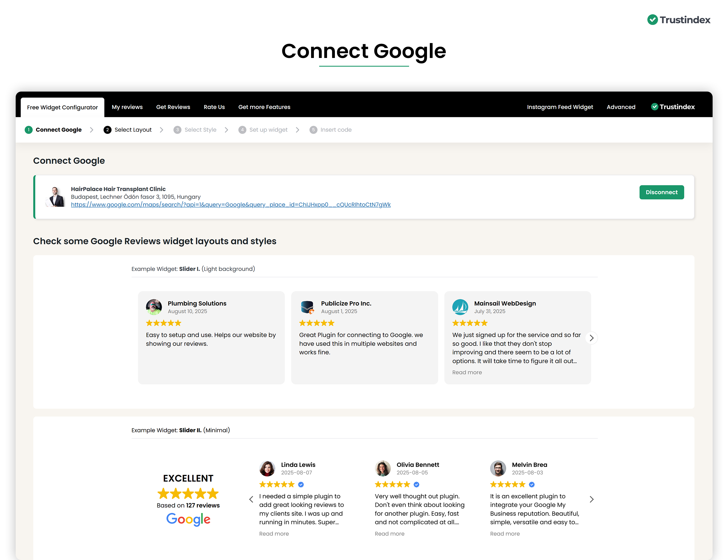This screenshot has height=560, width=728.
Task: Click the Google logo under Excellent rating
Action: (x=188, y=519)
